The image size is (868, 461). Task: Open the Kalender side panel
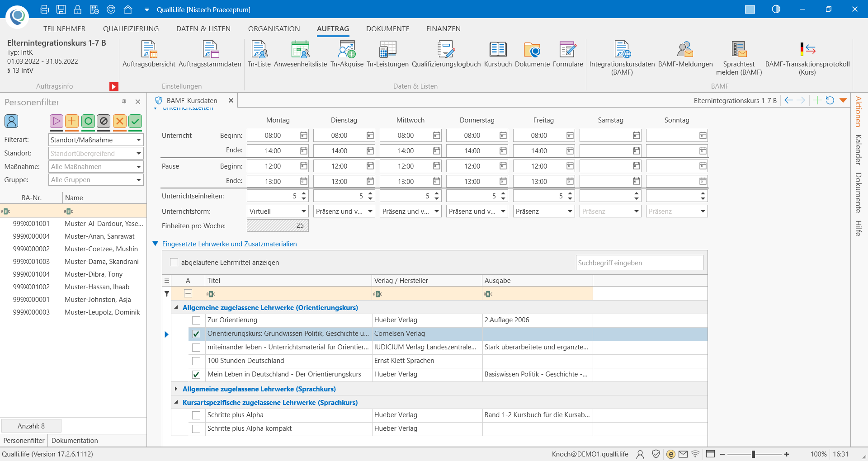point(858,150)
